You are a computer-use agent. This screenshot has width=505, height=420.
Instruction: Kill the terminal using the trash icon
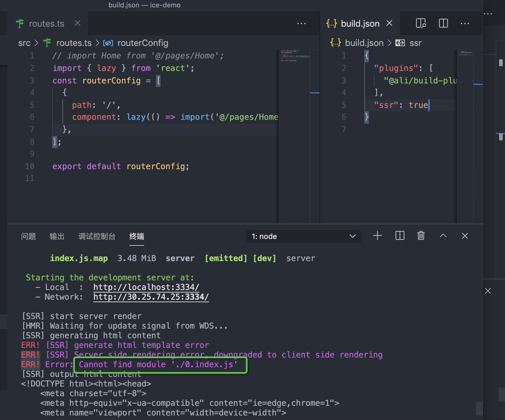coord(421,236)
